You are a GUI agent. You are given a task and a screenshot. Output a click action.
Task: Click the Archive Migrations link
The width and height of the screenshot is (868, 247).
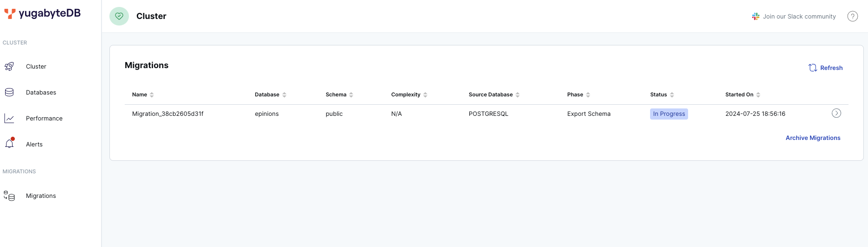pyautogui.click(x=813, y=138)
